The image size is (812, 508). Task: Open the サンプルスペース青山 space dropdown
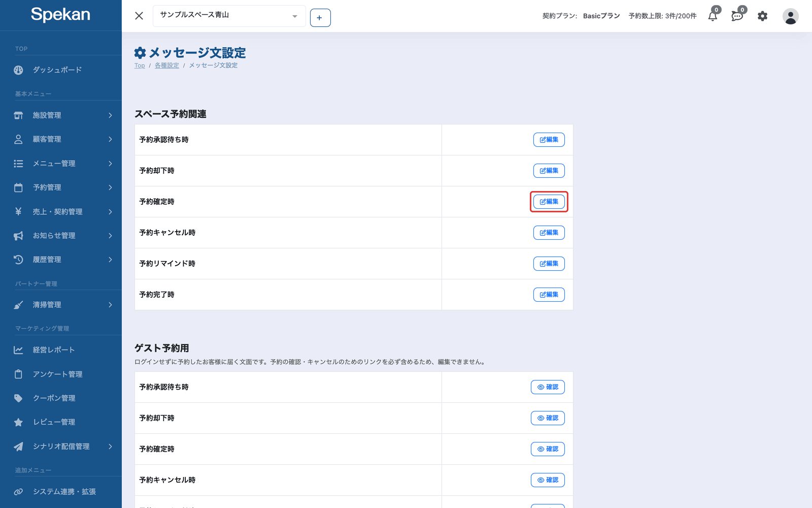(229, 16)
